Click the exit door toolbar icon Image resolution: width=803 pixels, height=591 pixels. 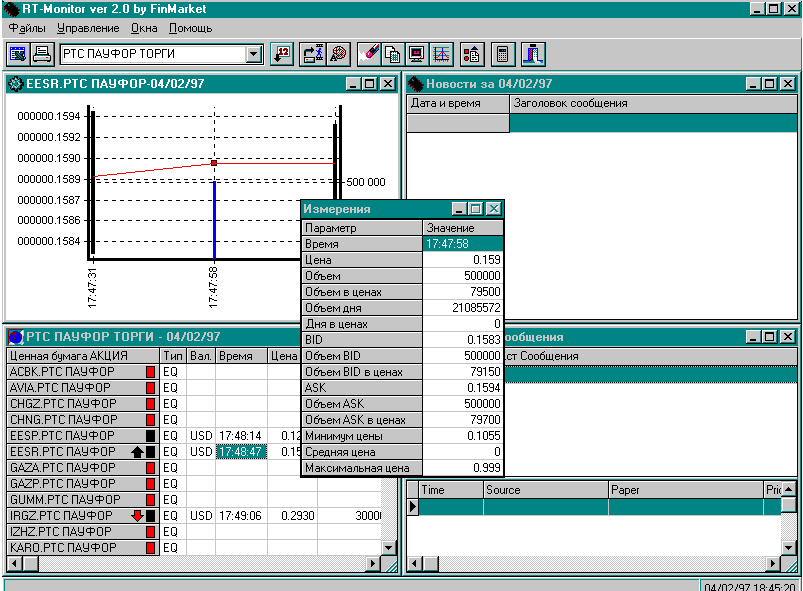click(532, 54)
